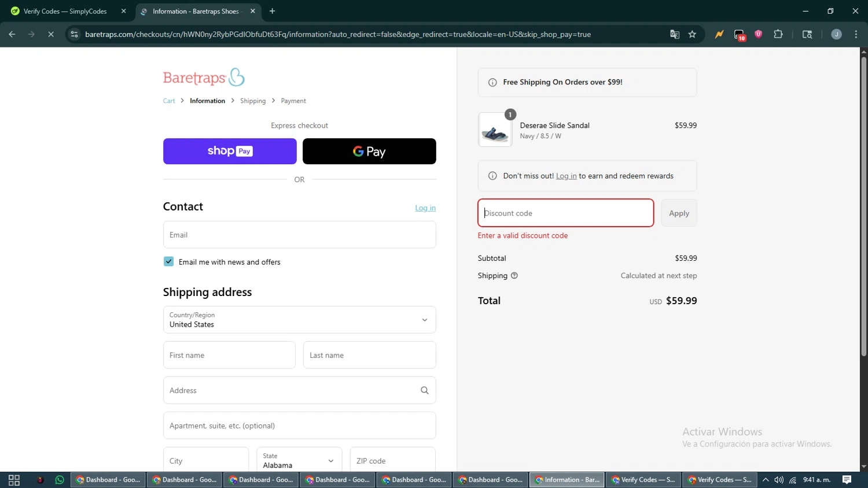
Task: Open the State dropdown showing Alabama
Action: (299, 461)
